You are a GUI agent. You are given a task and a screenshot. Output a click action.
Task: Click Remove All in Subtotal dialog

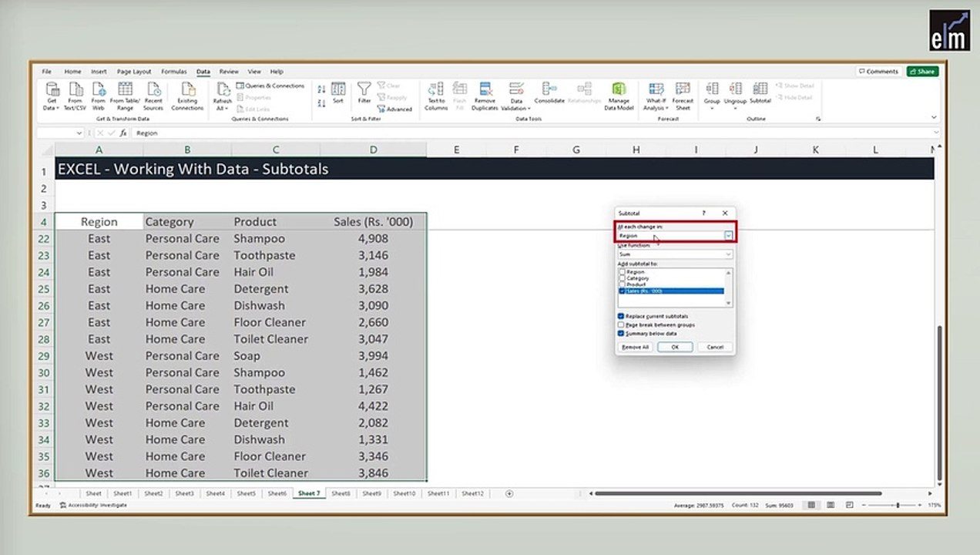635,347
